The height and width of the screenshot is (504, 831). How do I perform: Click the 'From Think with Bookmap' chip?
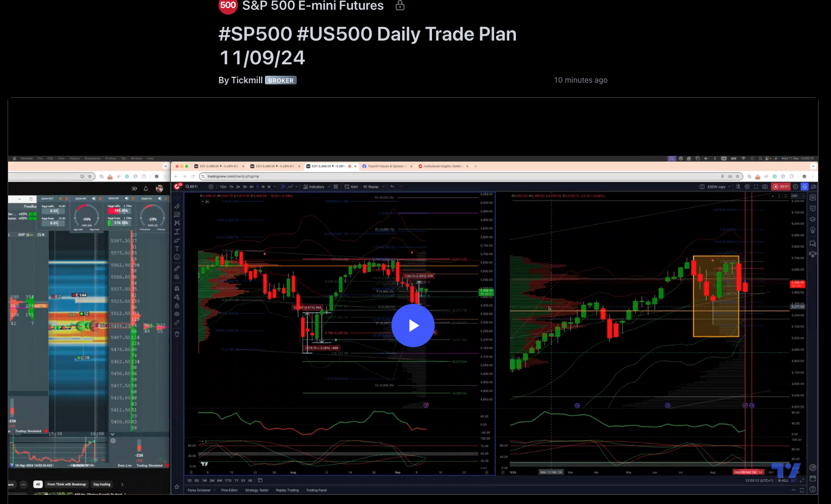[x=67, y=484]
